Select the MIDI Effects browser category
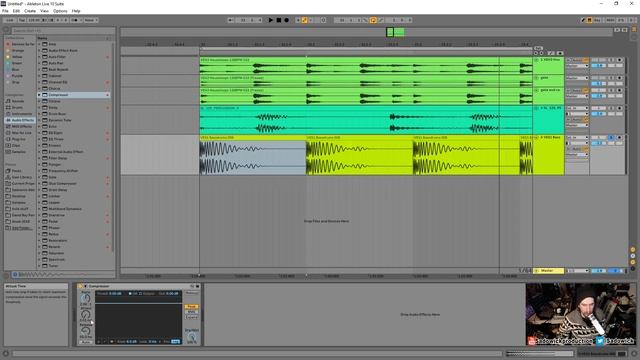Screen dimensions: 640x360 click(x=20, y=127)
